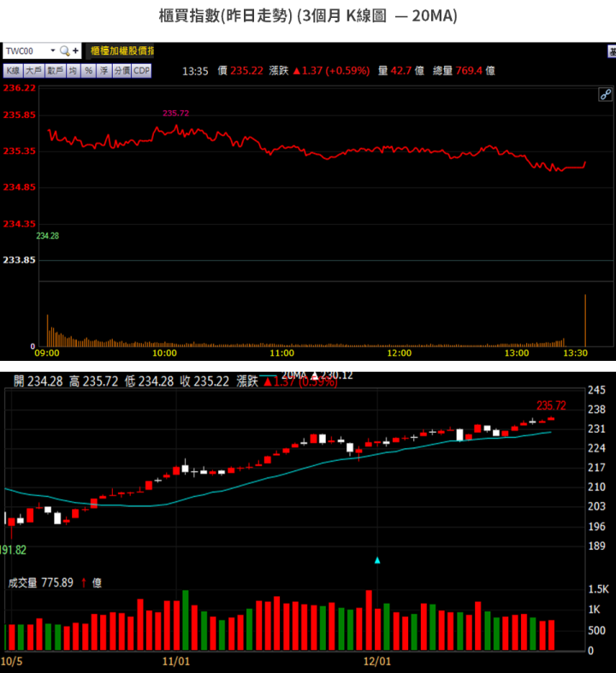Click the 10/5 date axis label
The image size is (616, 673).
pos(12,661)
